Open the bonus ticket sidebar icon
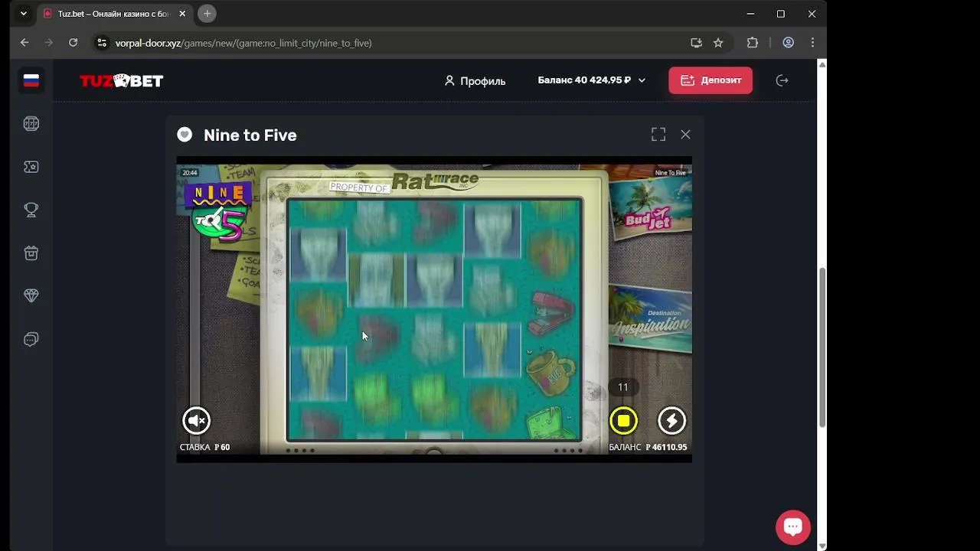The height and width of the screenshot is (551, 980). coord(31,167)
